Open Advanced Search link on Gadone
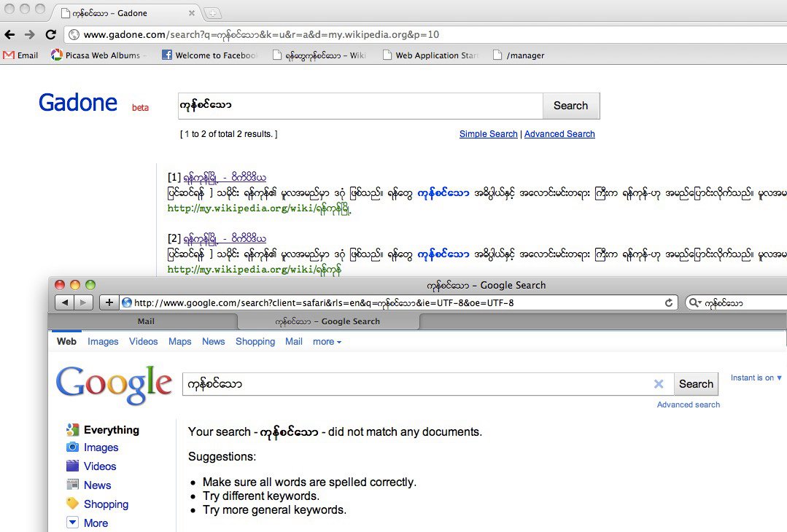 pyautogui.click(x=559, y=134)
